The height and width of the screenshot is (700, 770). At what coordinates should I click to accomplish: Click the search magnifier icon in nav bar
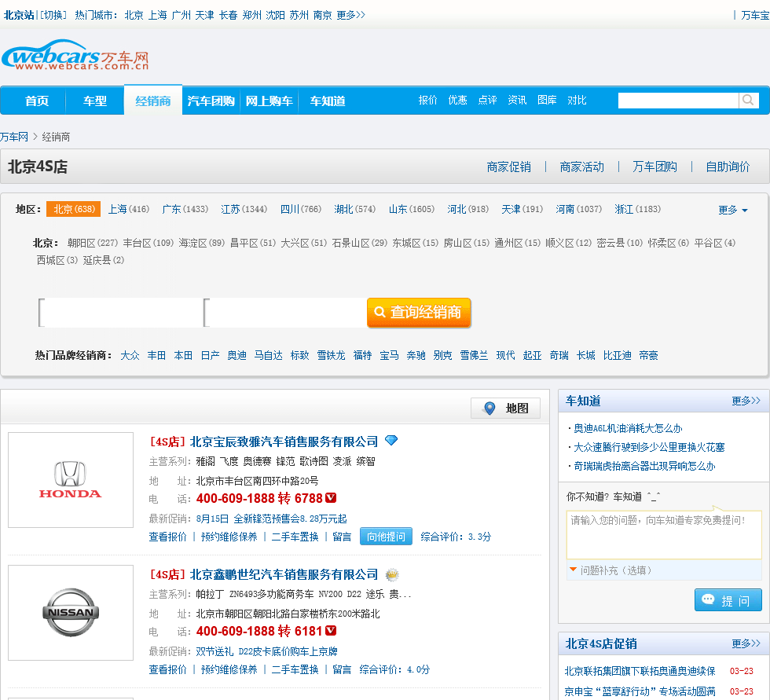(748, 100)
